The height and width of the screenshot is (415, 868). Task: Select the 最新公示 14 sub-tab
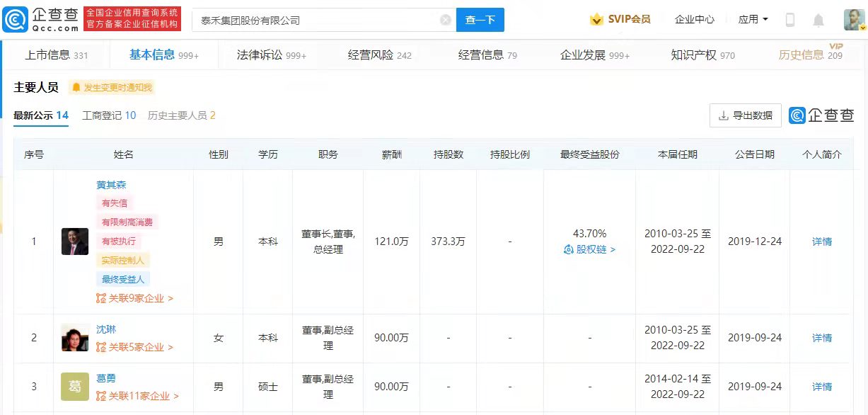pyautogui.click(x=41, y=115)
